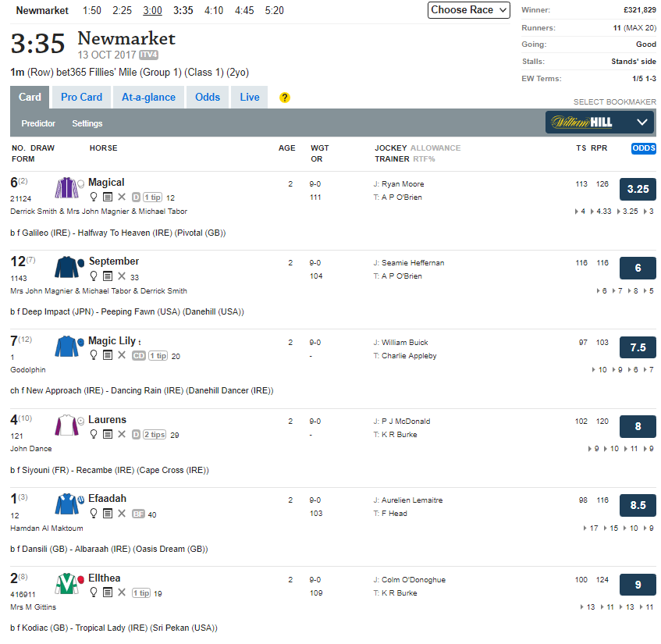Click September's navy silks icon
Image resolution: width=661 pixels, height=644 pixels.
(66, 267)
